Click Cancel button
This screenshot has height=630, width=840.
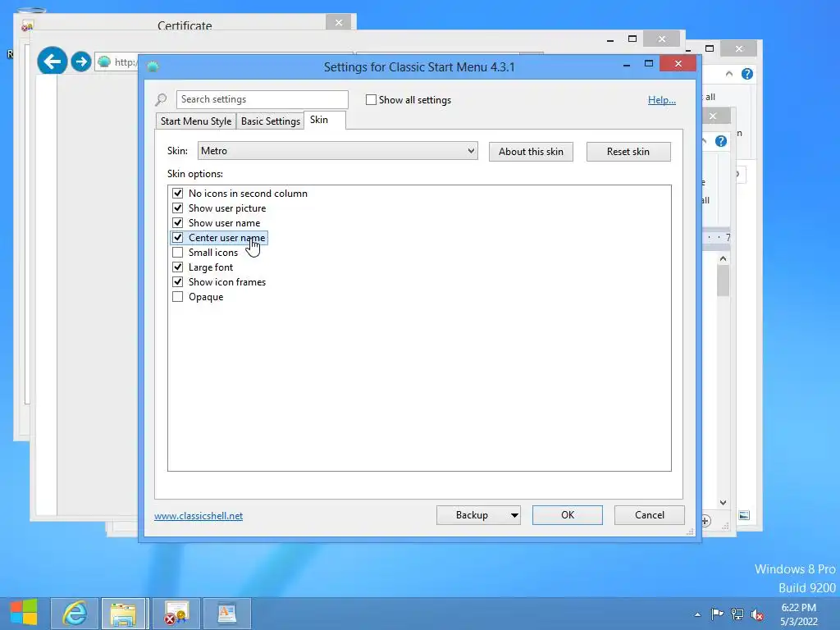(x=650, y=515)
